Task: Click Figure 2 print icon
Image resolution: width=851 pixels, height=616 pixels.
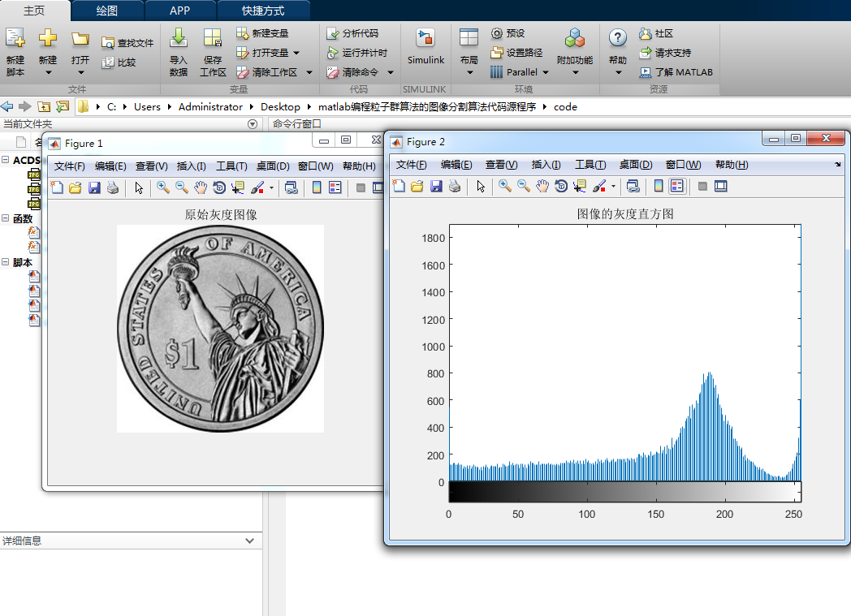Action: [x=455, y=186]
